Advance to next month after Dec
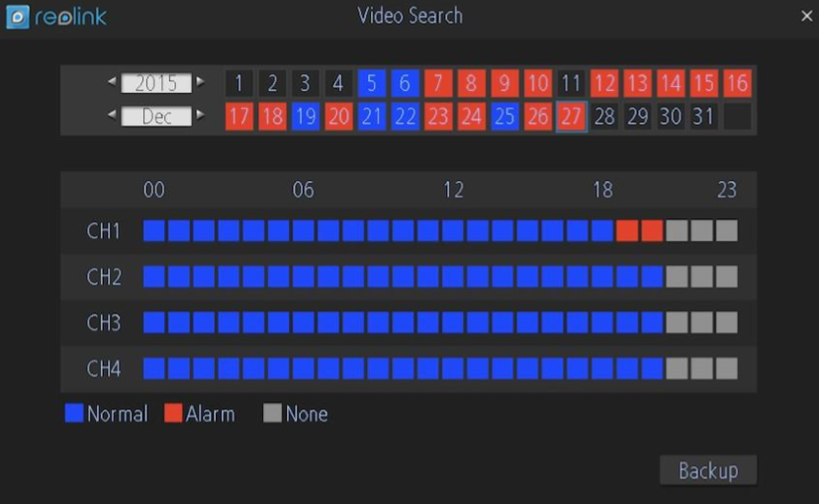Image resolution: width=819 pixels, height=504 pixels. (200, 115)
